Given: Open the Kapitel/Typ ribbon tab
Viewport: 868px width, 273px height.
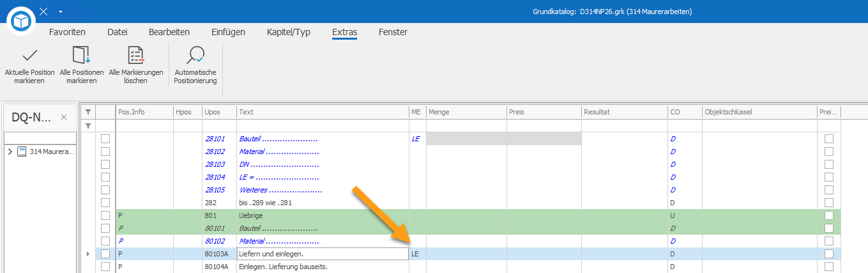Looking at the screenshot, I should click(x=289, y=32).
